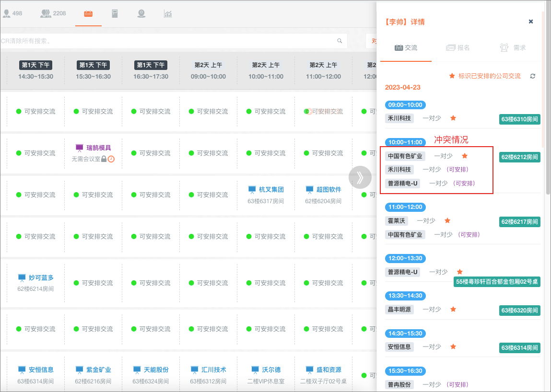The width and height of the screenshot is (551, 392).
Task: Click the 62楼6212房间 room tag
Action: point(519,157)
